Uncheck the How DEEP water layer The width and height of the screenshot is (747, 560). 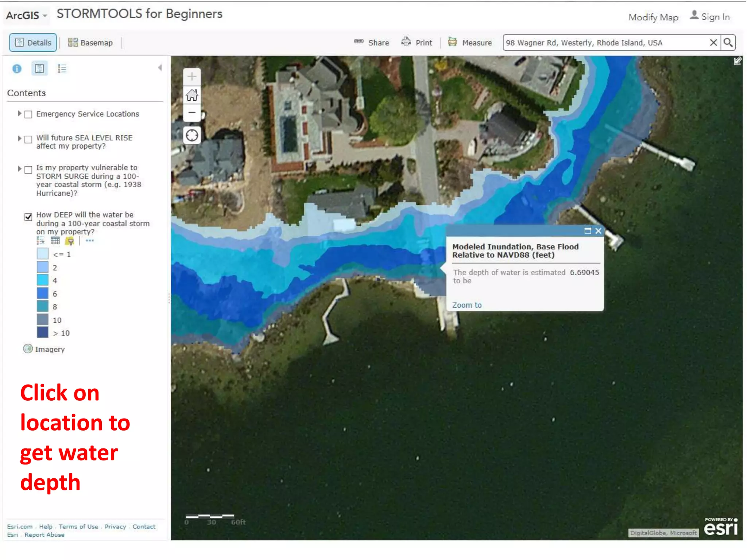(28, 217)
